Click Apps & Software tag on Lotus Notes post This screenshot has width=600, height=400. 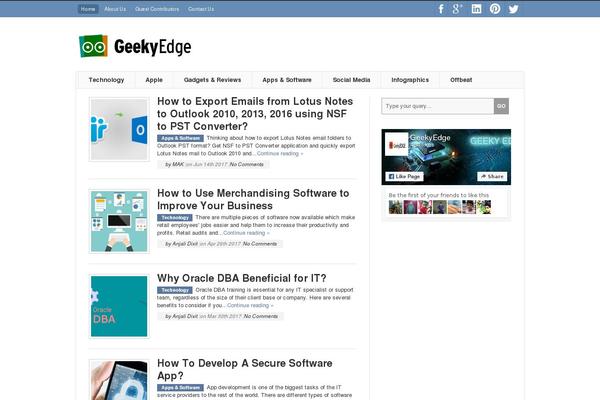point(180,138)
